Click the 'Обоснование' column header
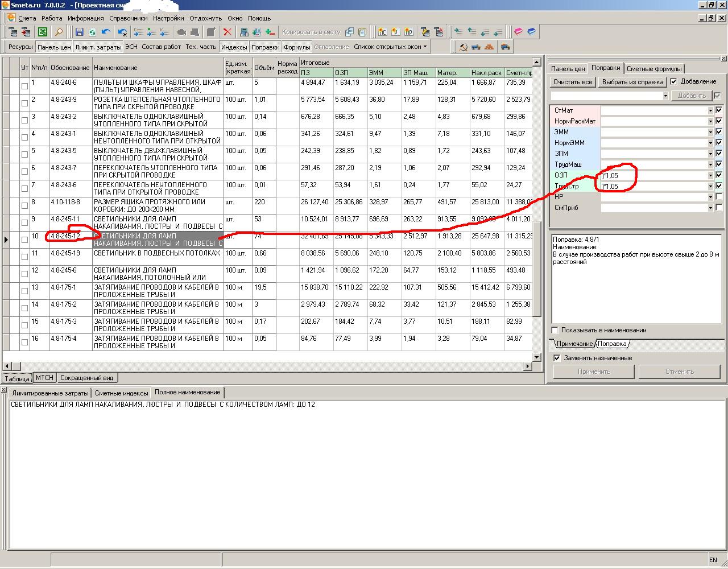The image size is (728, 569). click(x=71, y=68)
